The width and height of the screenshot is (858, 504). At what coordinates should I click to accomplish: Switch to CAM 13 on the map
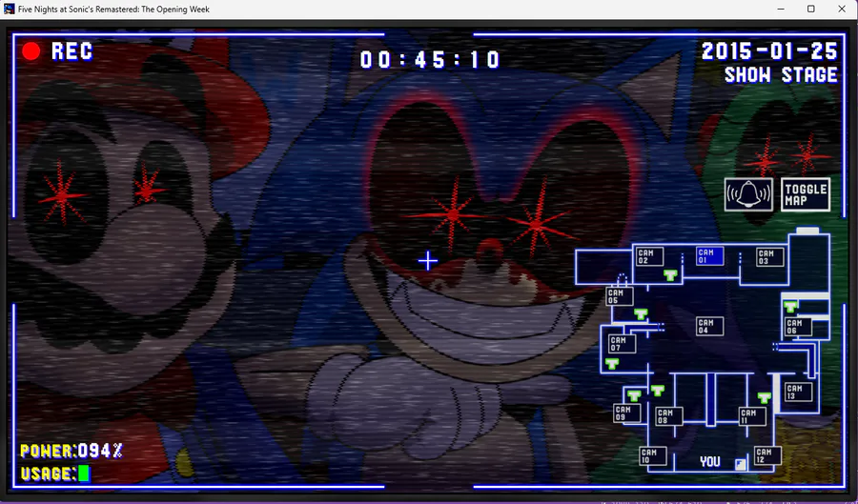pos(798,392)
